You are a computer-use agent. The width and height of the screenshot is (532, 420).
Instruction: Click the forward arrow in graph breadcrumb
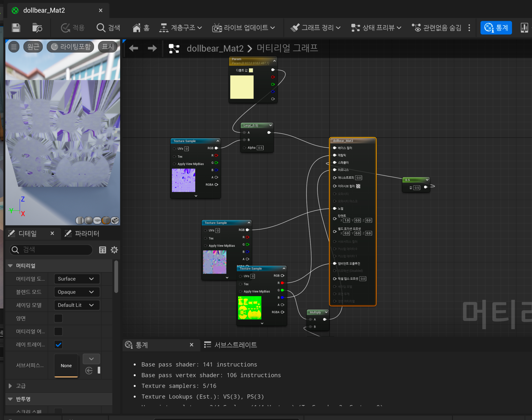tap(152, 48)
